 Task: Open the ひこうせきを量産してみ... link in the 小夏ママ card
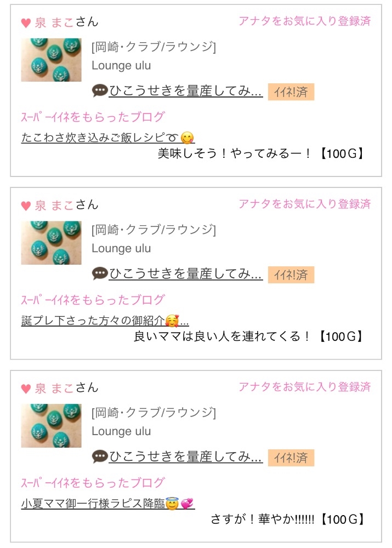coord(186,457)
